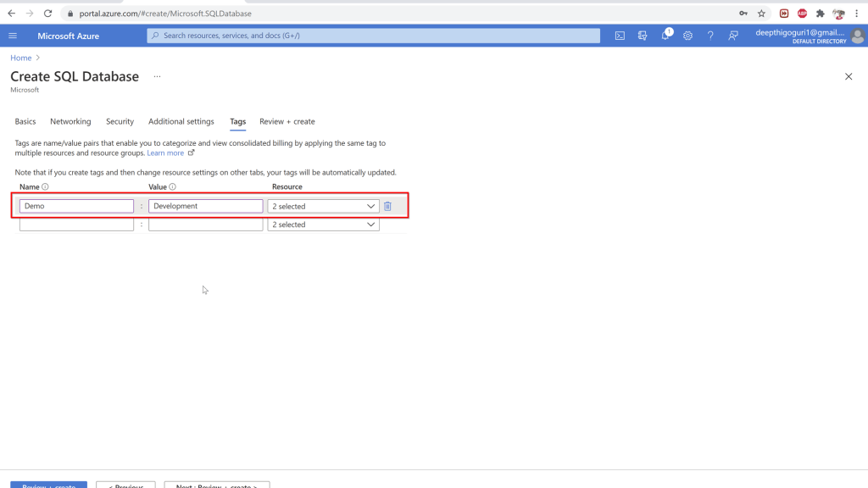Open portal settings gear
Screen dimensions: 868x488
687,36
